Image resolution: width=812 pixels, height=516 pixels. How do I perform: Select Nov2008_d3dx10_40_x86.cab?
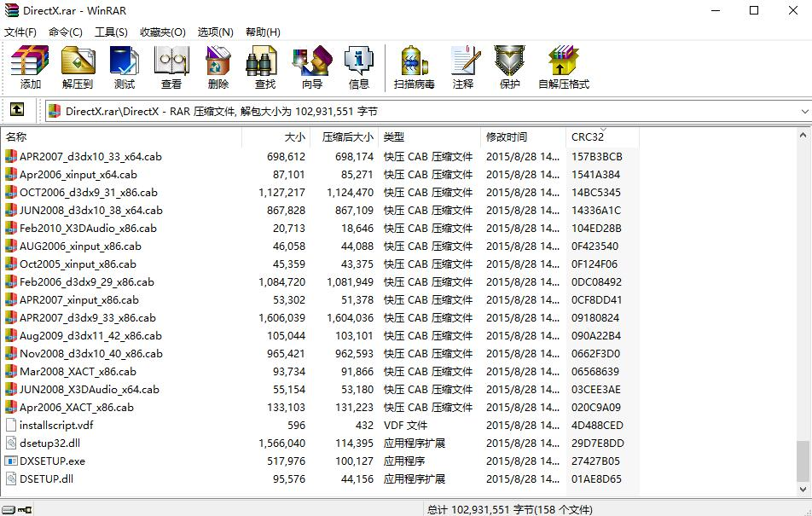(x=91, y=354)
